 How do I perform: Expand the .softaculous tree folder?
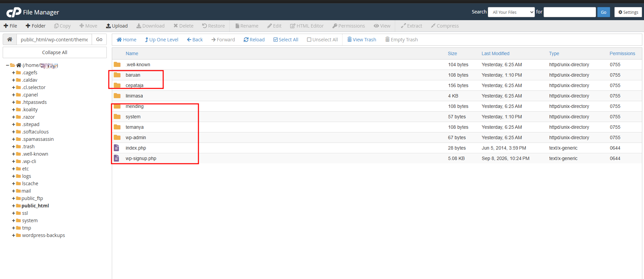tap(14, 132)
